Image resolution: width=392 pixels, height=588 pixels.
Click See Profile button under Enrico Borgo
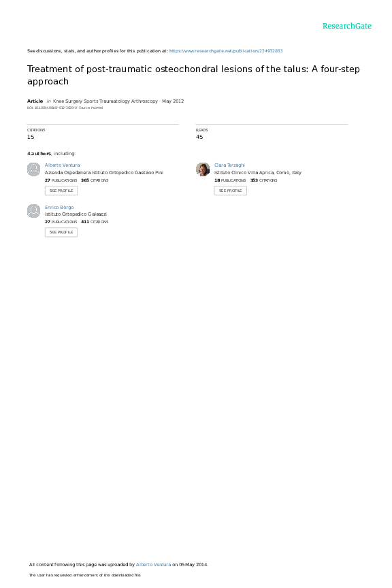click(61, 232)
